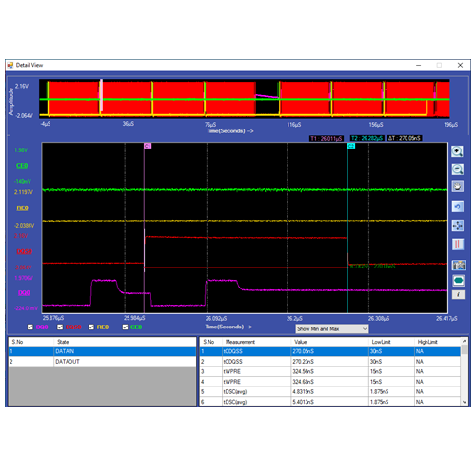Uncheck the DQ0 channel checkbox
This screenshot has width=476, height=476.
(x=30, y=327)
